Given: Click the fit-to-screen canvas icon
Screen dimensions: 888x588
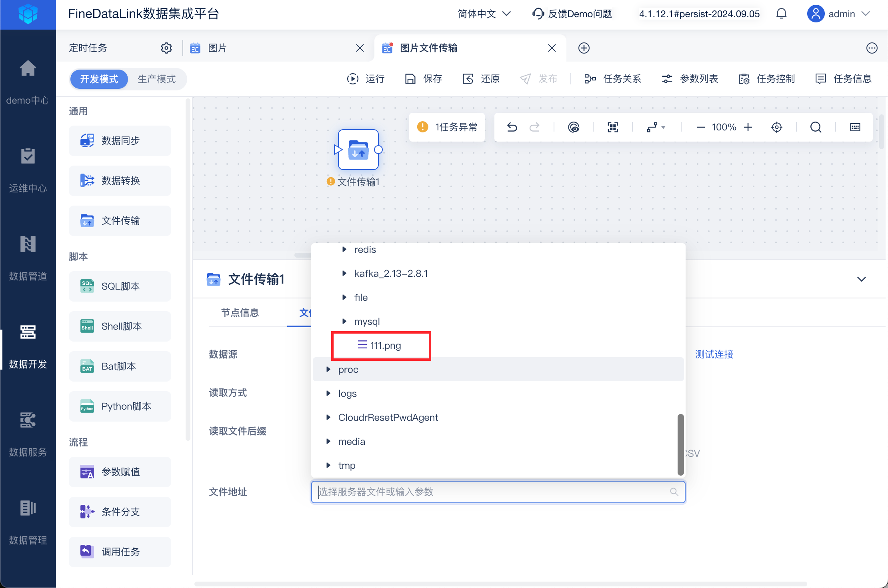Looking at the screenshot, I should click(613, 127).
